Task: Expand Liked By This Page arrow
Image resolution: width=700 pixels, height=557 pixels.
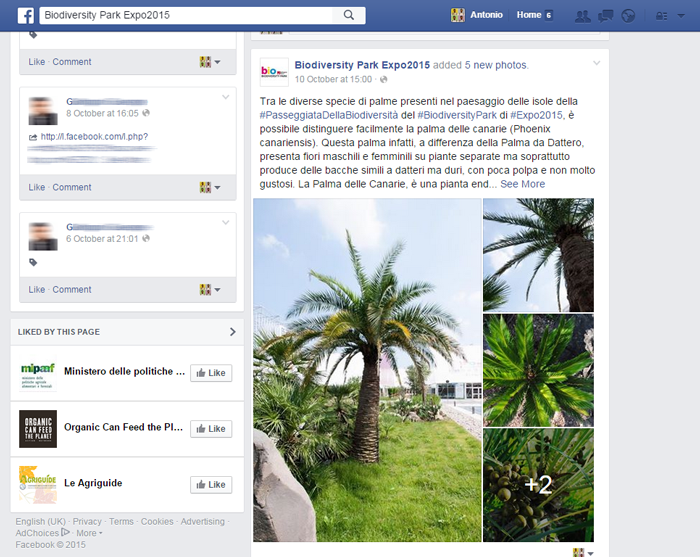Action: pos(233,332)
